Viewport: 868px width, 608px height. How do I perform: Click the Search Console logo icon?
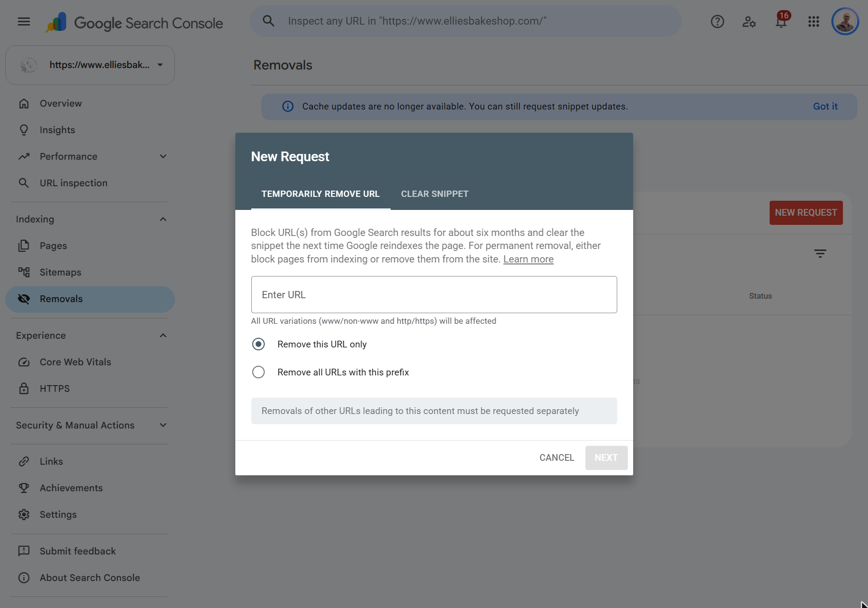click(56, 22)
